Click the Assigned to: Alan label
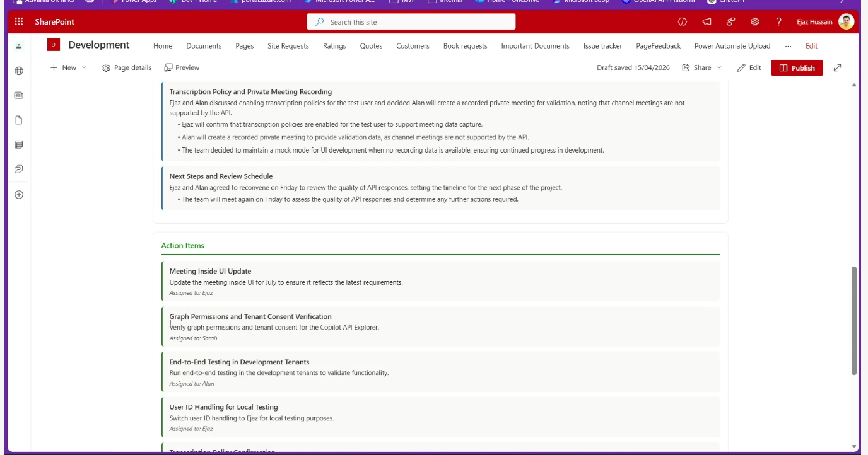The height and width of the screenshot is (455, 868). click(x=192, y=384)
